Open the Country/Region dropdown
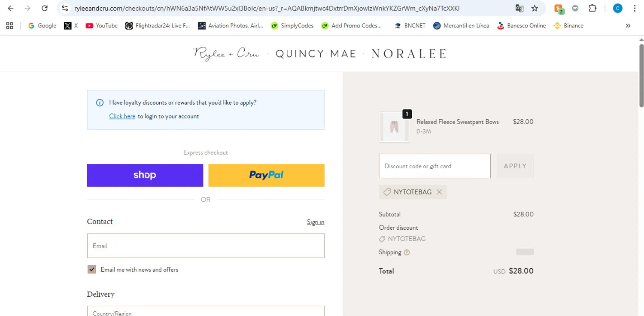 [206, 311]
